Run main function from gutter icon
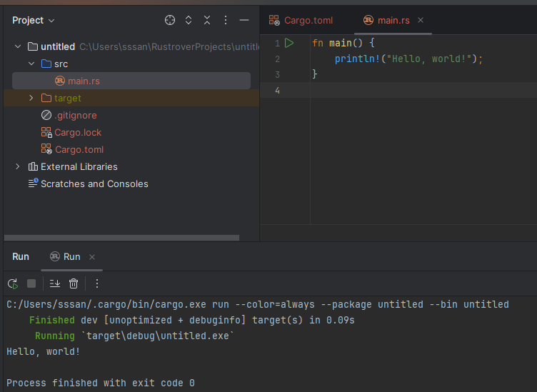 pyautogui.click(x=289, y=44)
